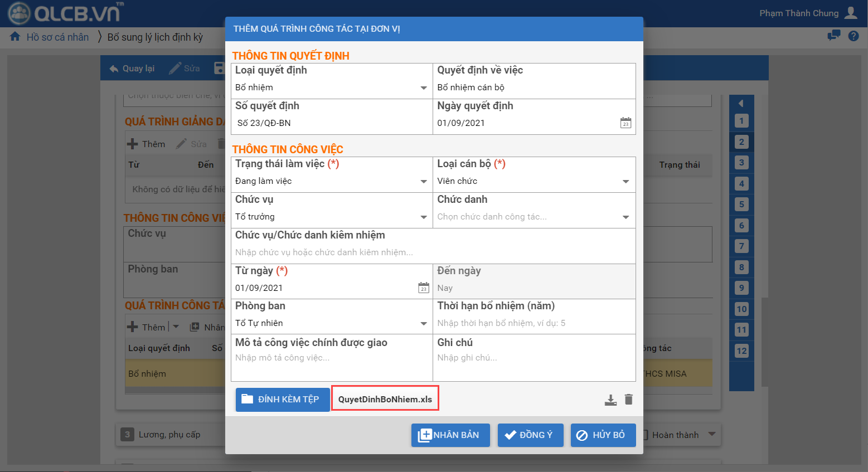The width and height of the screenshot is (868, 472).
Task: Delete the attached file with trash icon
Action: pos(629,399)
